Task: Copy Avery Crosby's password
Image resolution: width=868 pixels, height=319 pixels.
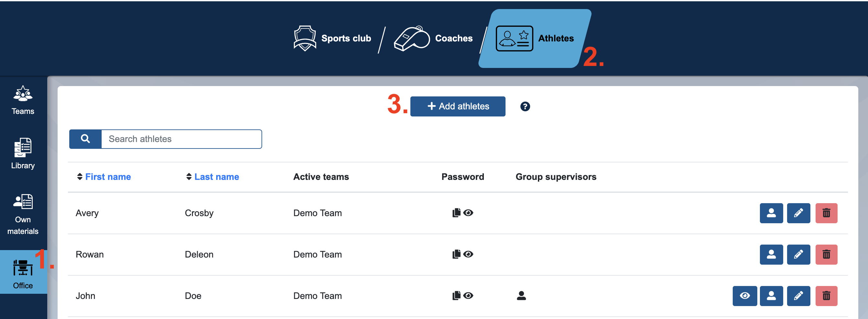Action: [x=456, y=213]
